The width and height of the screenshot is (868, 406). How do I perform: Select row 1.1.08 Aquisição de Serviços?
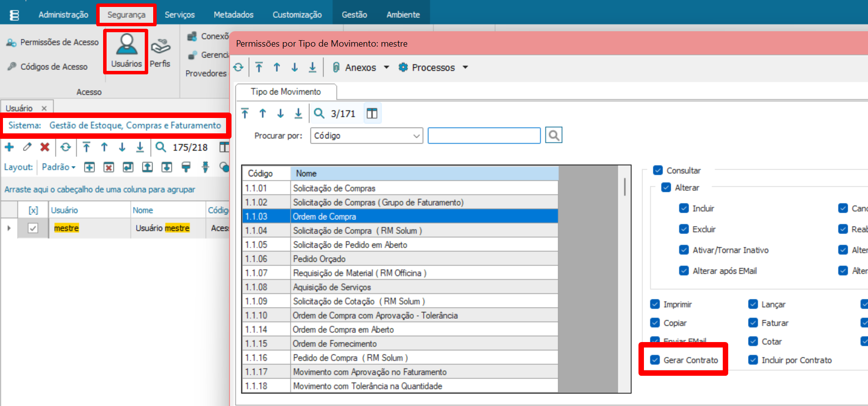(400, 287)
